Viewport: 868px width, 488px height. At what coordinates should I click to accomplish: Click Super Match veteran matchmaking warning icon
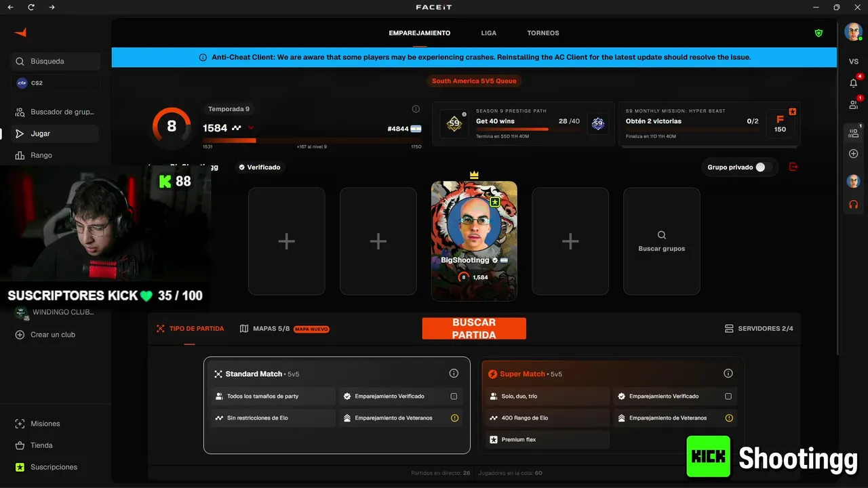(x=729, y=418)
